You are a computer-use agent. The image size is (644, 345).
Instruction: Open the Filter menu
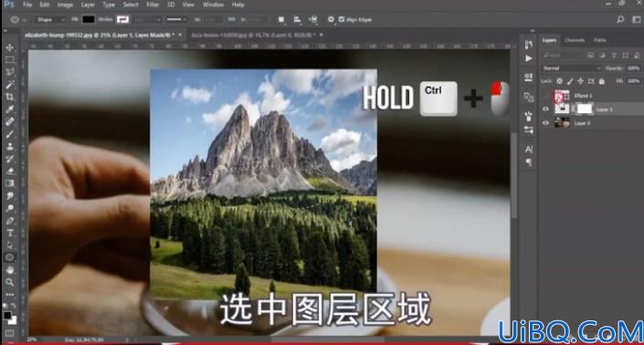click(153, 5)
